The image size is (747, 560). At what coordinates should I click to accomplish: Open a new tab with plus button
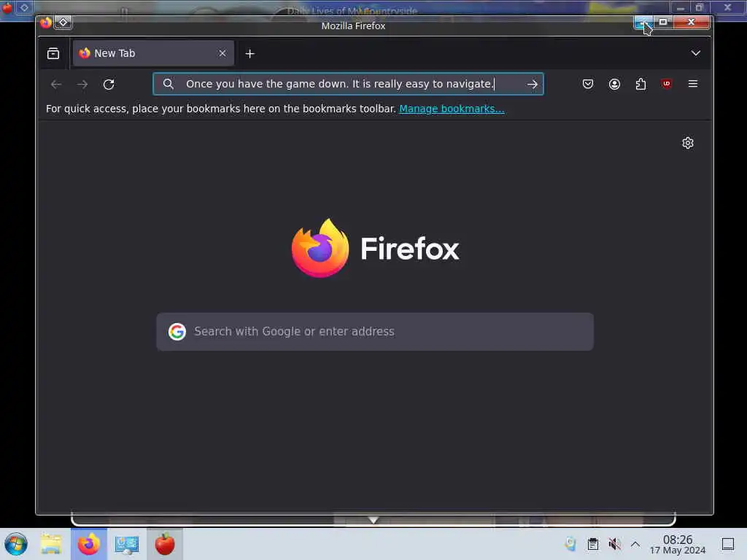(250, 54)
